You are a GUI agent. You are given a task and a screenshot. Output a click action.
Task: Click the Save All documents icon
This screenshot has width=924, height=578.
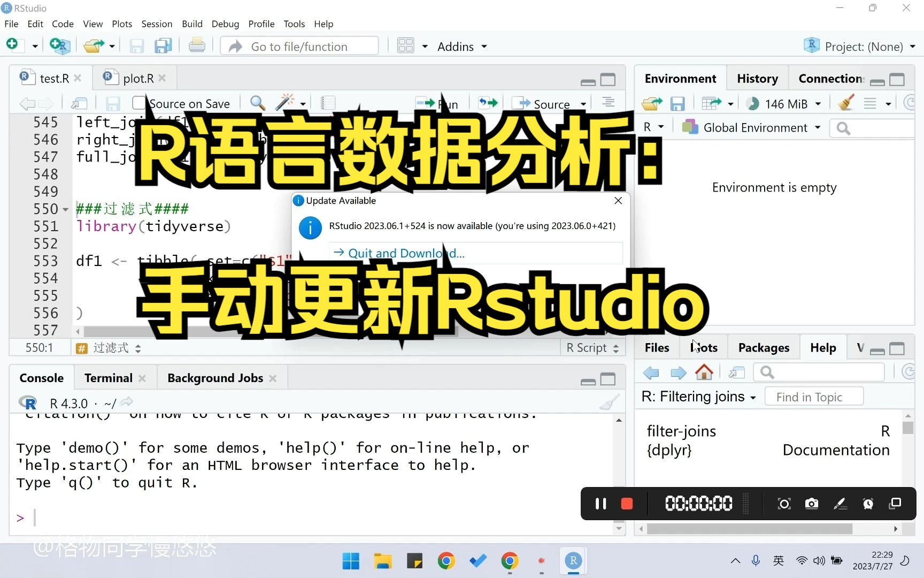click(163, 46)
